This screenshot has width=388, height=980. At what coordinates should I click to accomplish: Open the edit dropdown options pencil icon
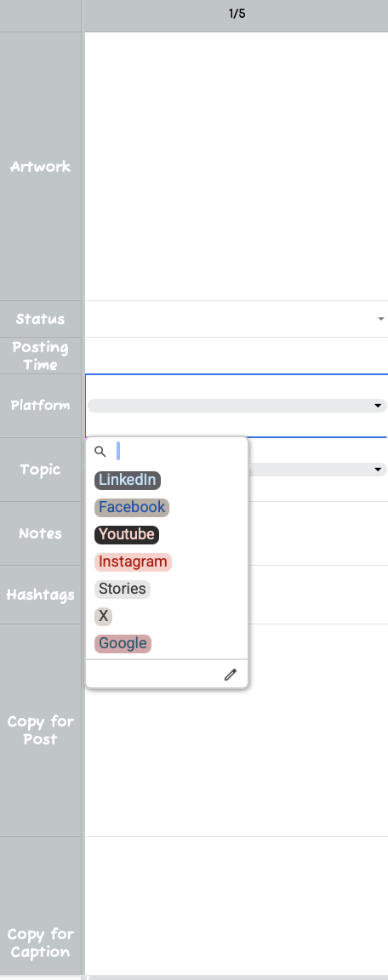point(231,675)
